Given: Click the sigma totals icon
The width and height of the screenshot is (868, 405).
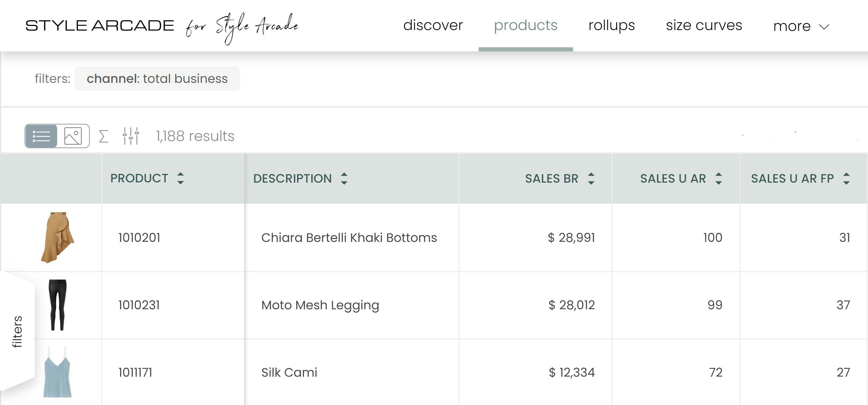Looking at the screenshot, I should pos(104,136).
